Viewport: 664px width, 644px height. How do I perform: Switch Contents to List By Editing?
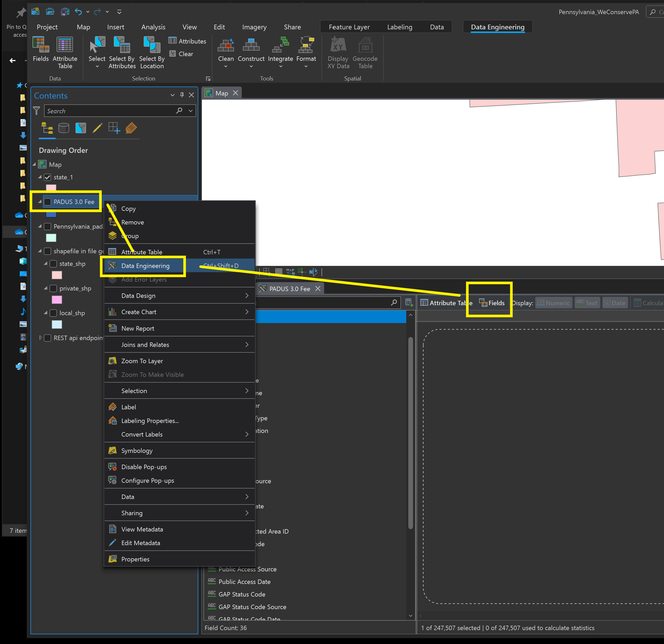[x=97, y=128]
